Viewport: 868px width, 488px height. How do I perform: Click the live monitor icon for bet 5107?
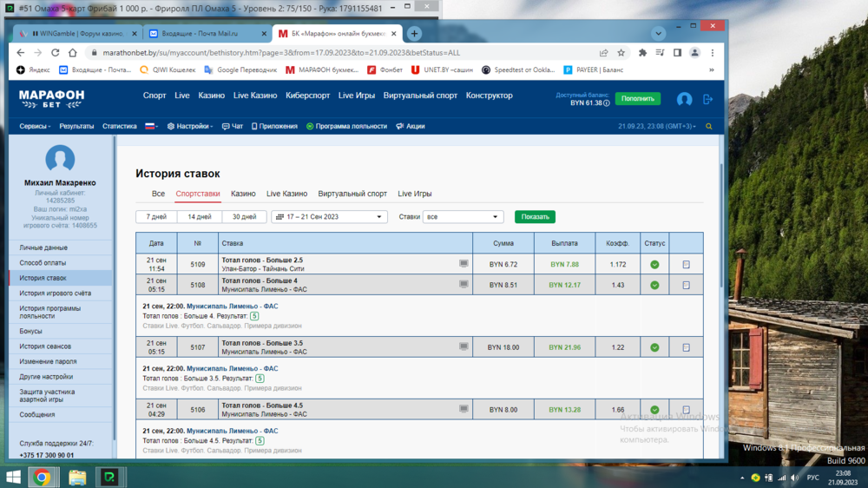(x=464, y=346)
